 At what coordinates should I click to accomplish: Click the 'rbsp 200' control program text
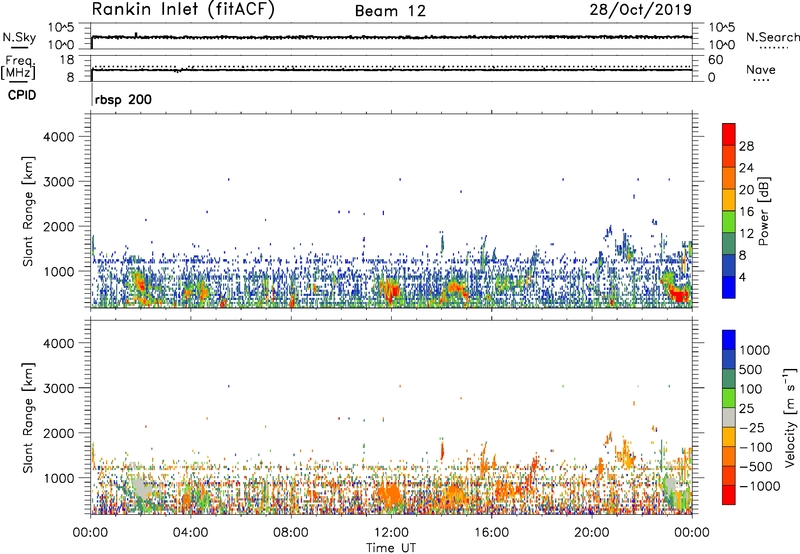coord(123,99)
